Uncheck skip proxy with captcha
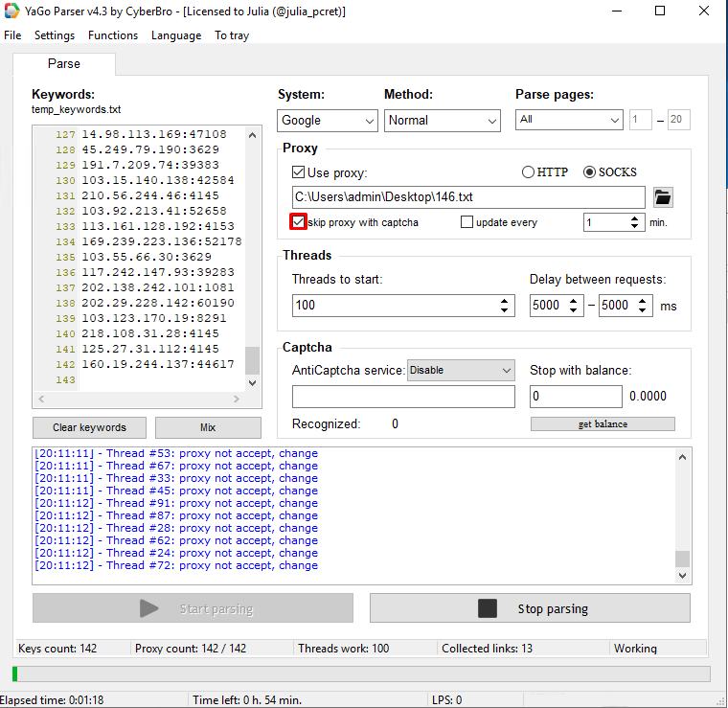The width and height of the screenshot is (728, 708). [x=298, y=222]
